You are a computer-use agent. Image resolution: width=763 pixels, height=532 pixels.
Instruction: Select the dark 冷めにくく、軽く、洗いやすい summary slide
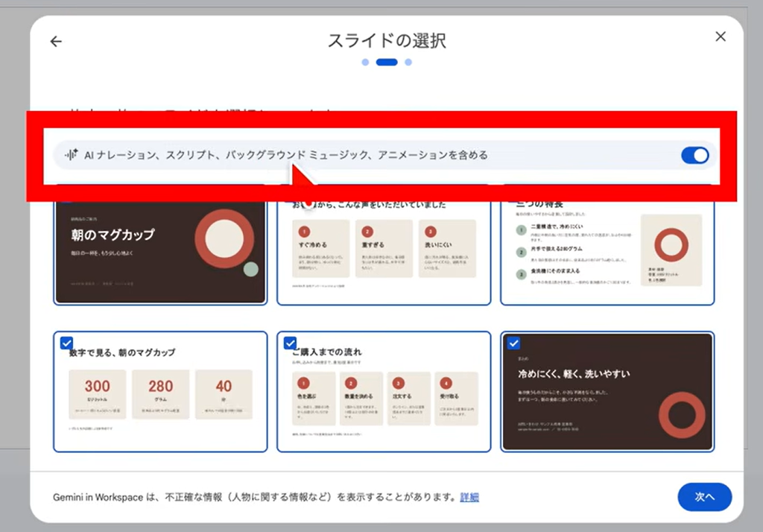(x=607, y=392)
